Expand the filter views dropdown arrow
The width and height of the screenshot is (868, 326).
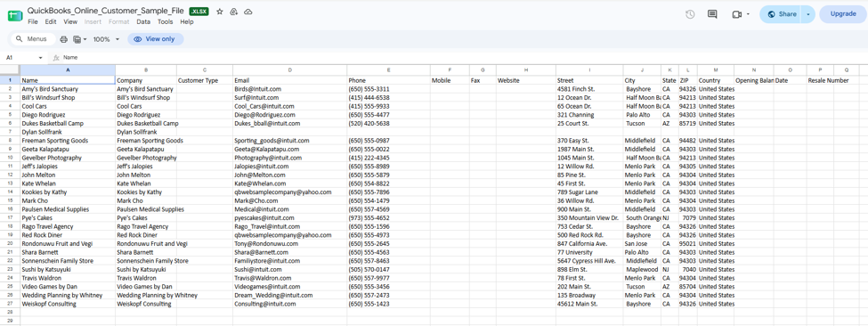pyautogui.click(x=85, y=39)
